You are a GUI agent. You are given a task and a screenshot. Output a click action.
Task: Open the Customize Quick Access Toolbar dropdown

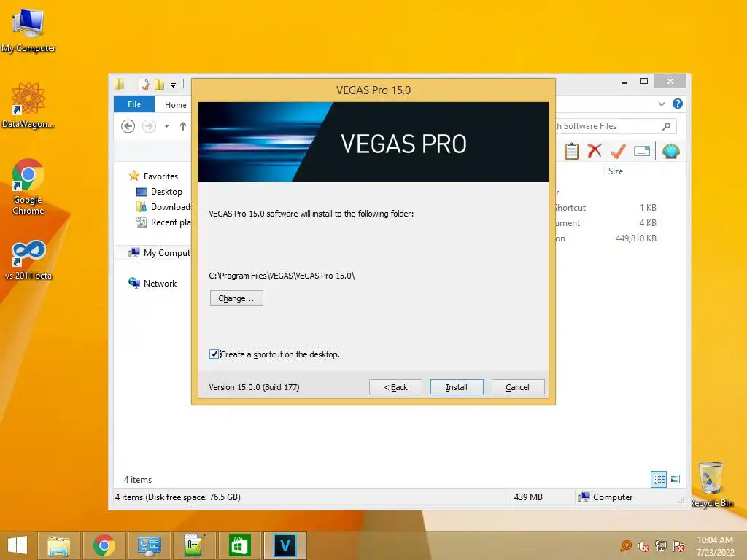tap(173, 85)
